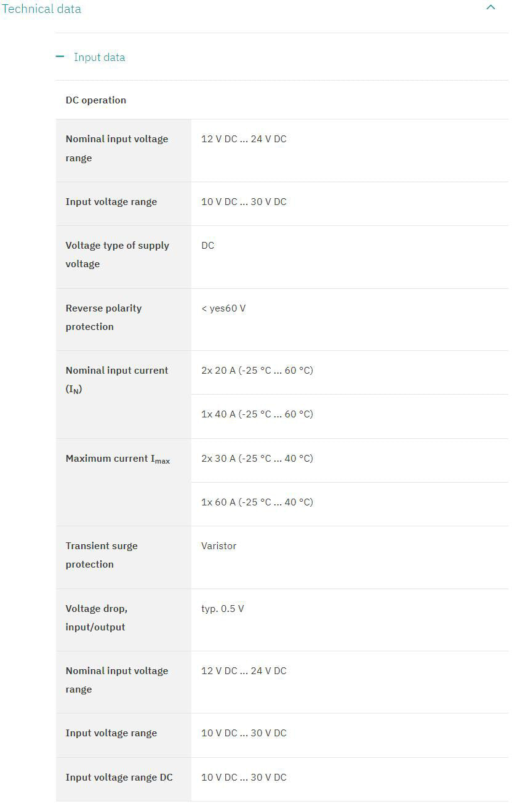
Task: Select the typ. 0.5 V value
Action: pyautogui.click(x=222, y=608)
